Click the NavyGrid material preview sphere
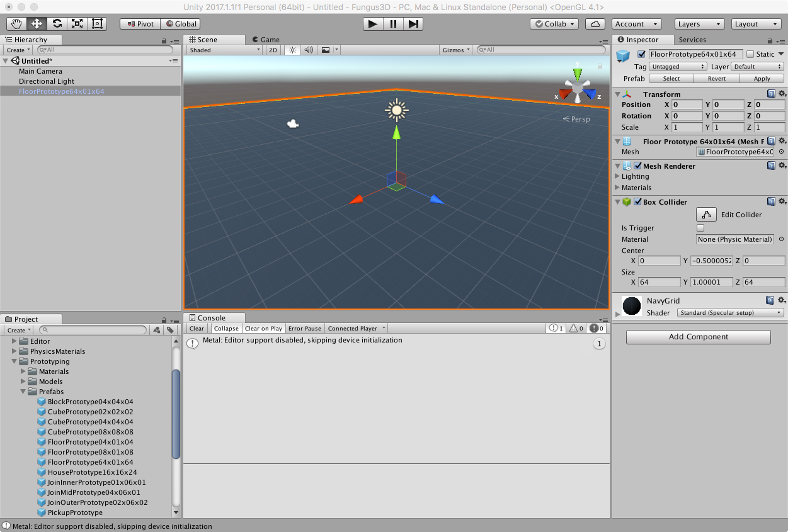The height and width of the screenshot is (532, 788). (x=632, y=306)
